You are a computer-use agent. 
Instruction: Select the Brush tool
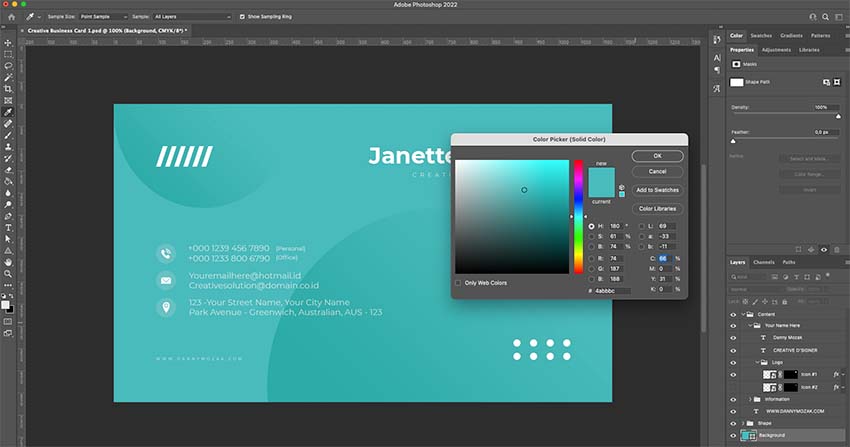[8, 135]
